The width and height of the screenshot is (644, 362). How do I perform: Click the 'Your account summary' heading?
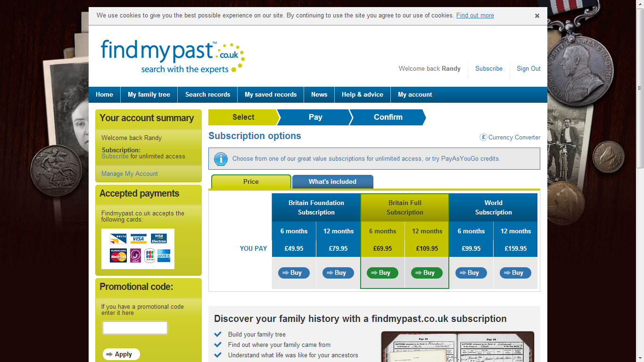pyautogui.click(x=147, y=118)
